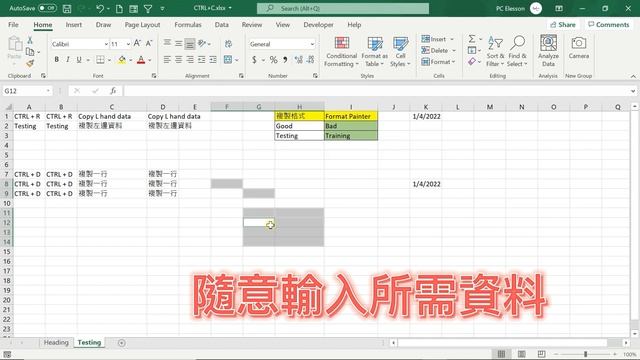Click Merge and Center icon
This screenshot has width=640, height=360.
(x=228, y=60)
